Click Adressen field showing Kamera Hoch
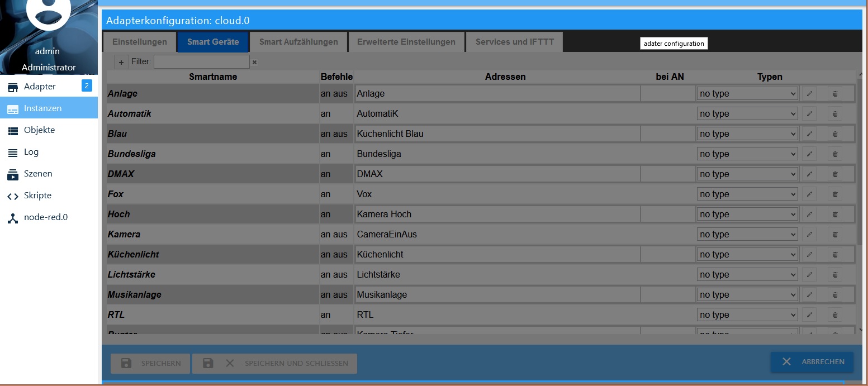 (497, 215)
